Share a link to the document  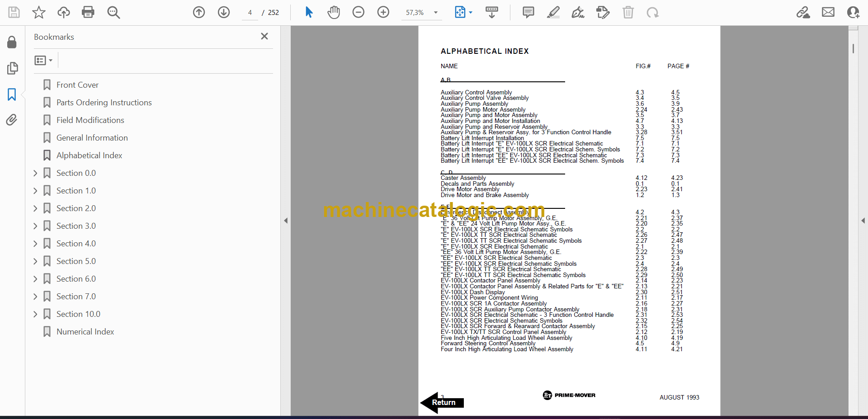(x=803, y=12)
